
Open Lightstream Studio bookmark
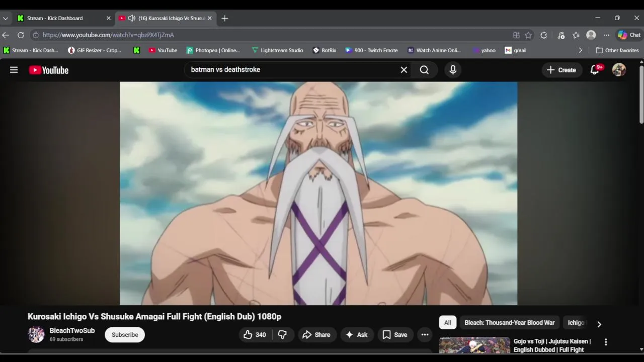[277, 50]
